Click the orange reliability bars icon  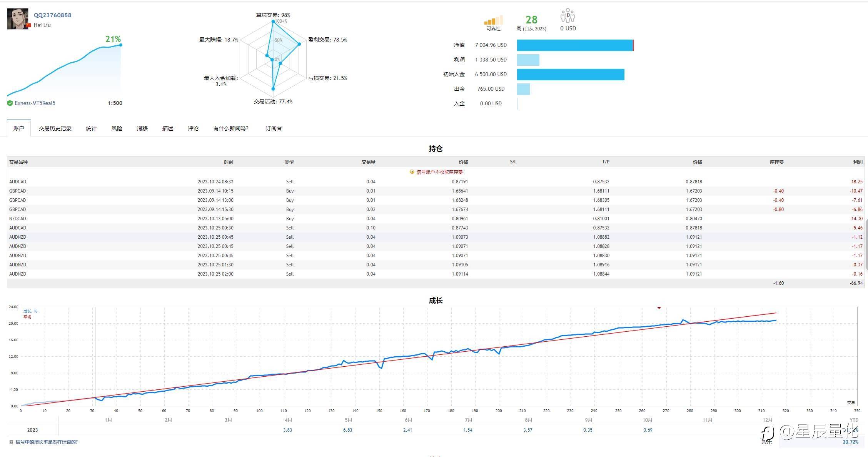pyautogui.click(x=493, y=21)
